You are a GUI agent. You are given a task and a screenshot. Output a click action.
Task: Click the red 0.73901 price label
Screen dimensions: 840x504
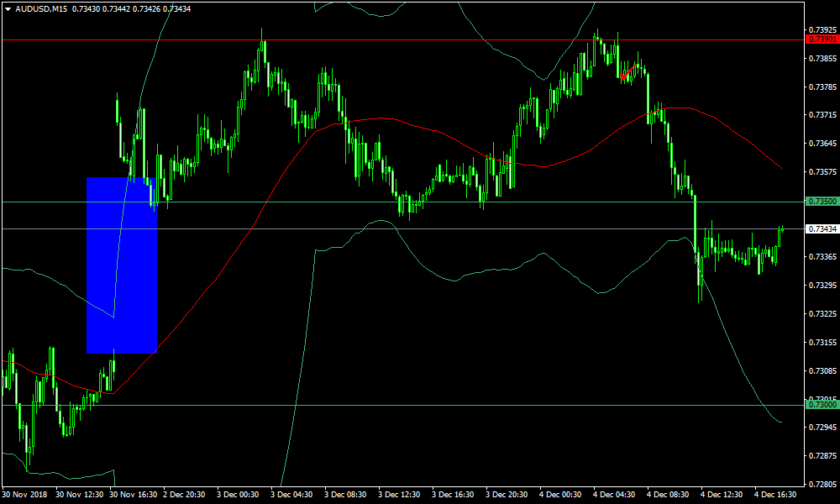(822, 39)
